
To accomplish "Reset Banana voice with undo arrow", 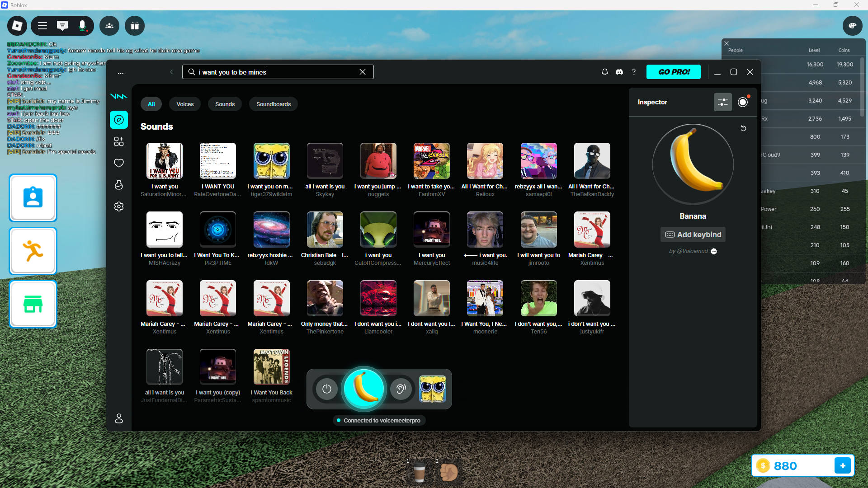I will tap(743, 128).
